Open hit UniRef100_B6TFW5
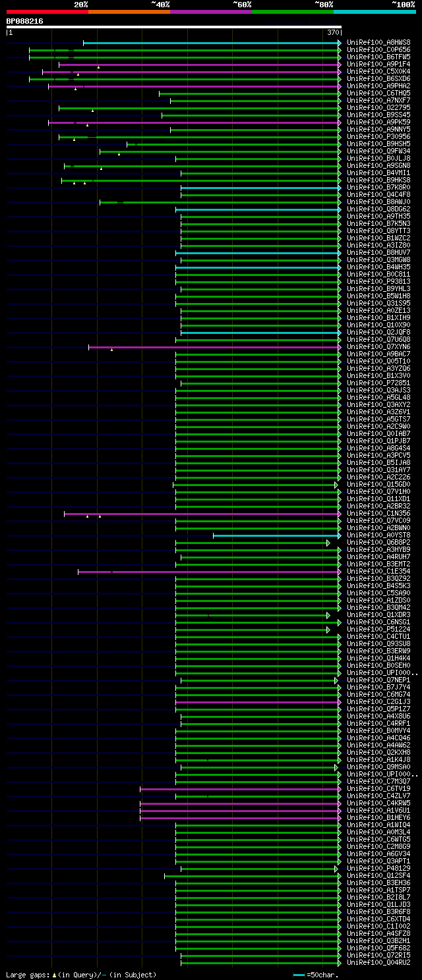The image size is (422, 980). click(x=378, y=57)
